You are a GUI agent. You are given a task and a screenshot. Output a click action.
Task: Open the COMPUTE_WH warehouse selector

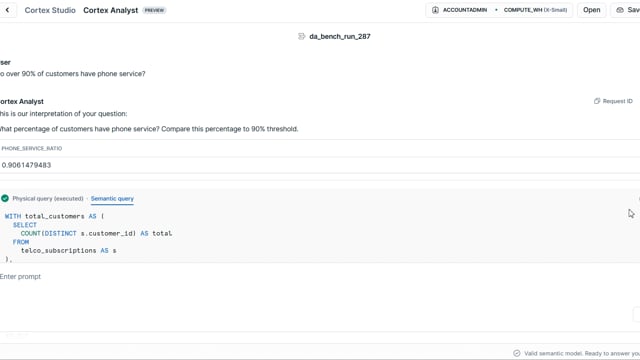tap(535, 10)
